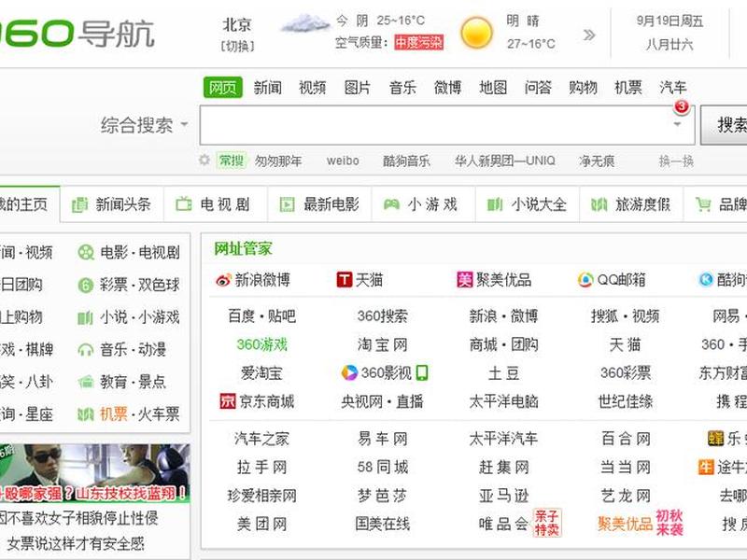Viewport: 747px width, 560px height.
Task: Open the 太平洋电脑 link
Action: pos(503,401)
